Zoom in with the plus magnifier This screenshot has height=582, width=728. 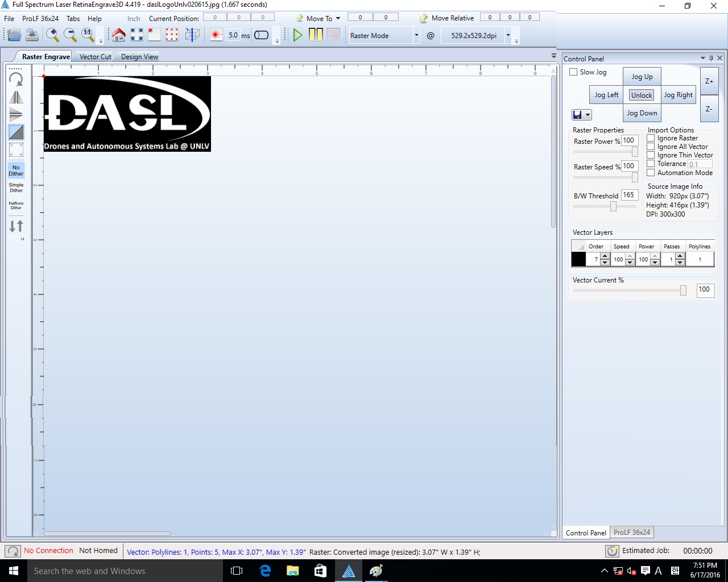coord(52,35)
